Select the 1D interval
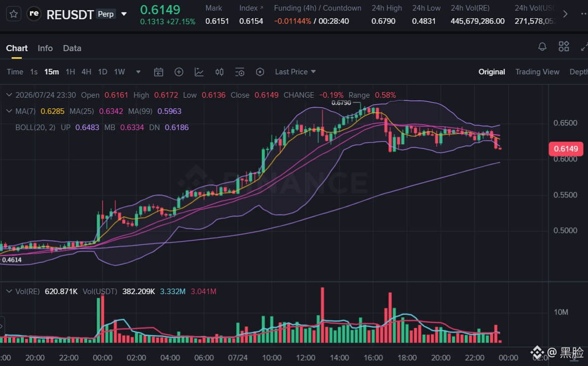 click(102, 72)
